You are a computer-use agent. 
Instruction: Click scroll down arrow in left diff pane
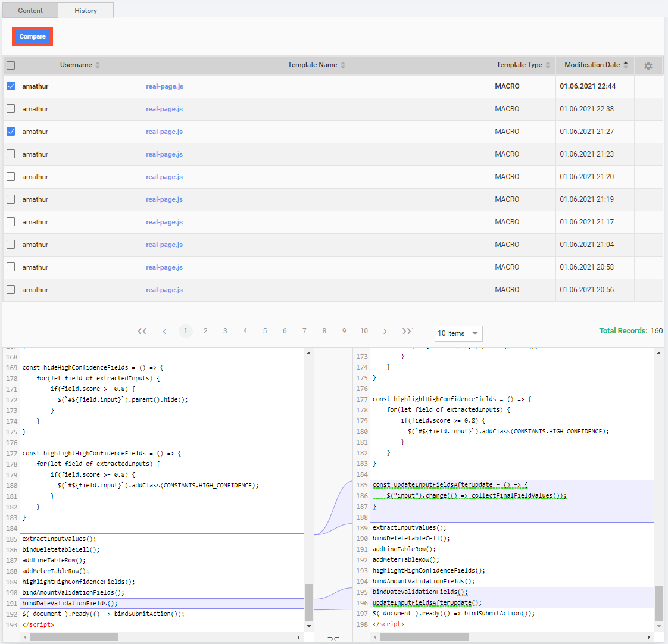[308, 626]
